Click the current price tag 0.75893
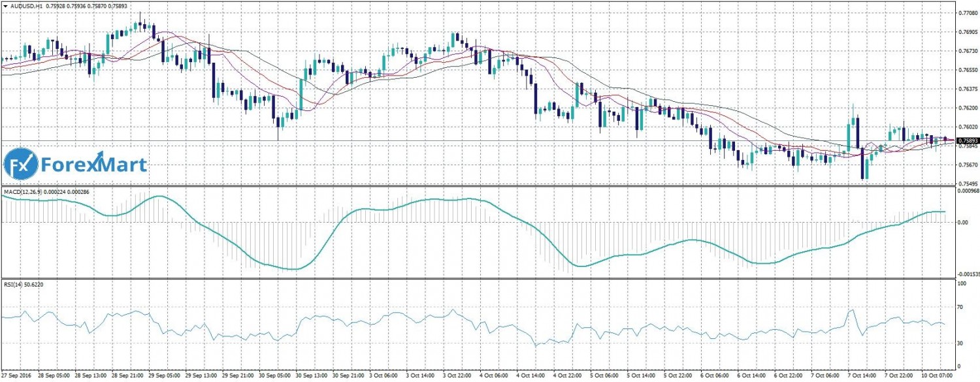The height and width of the screenshot is (382, 980). coord(967,140)
